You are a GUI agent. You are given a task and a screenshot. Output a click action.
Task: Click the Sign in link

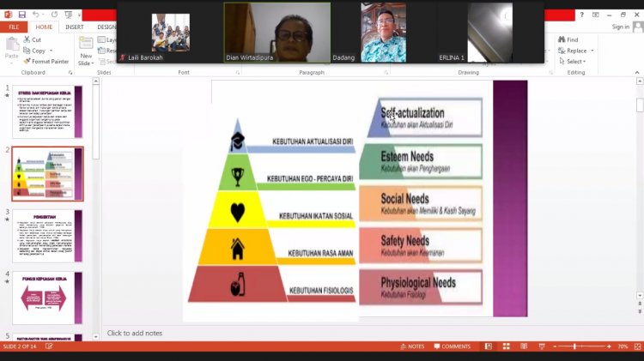620,27
